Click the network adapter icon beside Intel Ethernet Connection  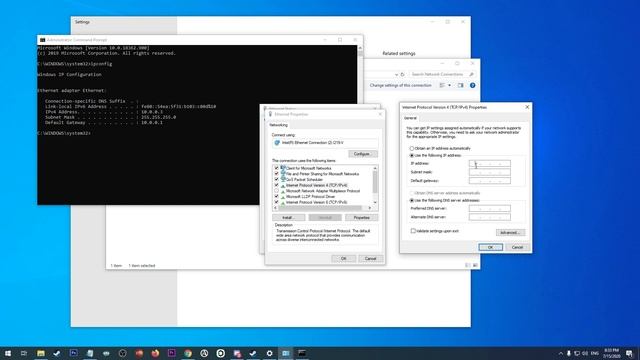coord(277,143)
